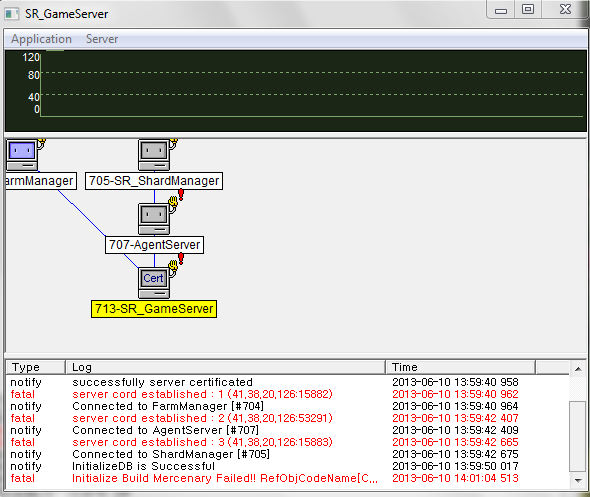Select the ShardManager computer icon
This screenshot has width=590, height=497.
[x=154, y=155]
